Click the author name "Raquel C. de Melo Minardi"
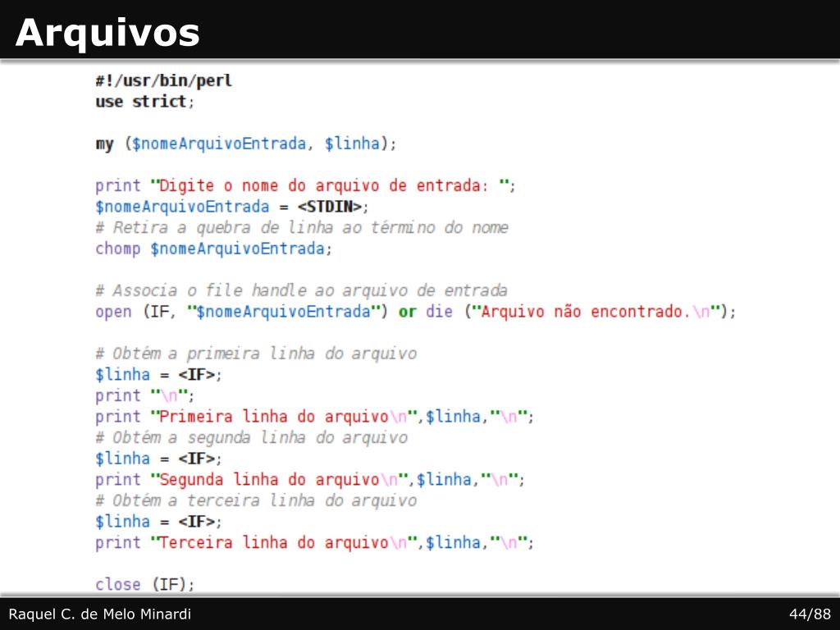The height and width of the screenshot is (630, 840). [x=100, y=614]
